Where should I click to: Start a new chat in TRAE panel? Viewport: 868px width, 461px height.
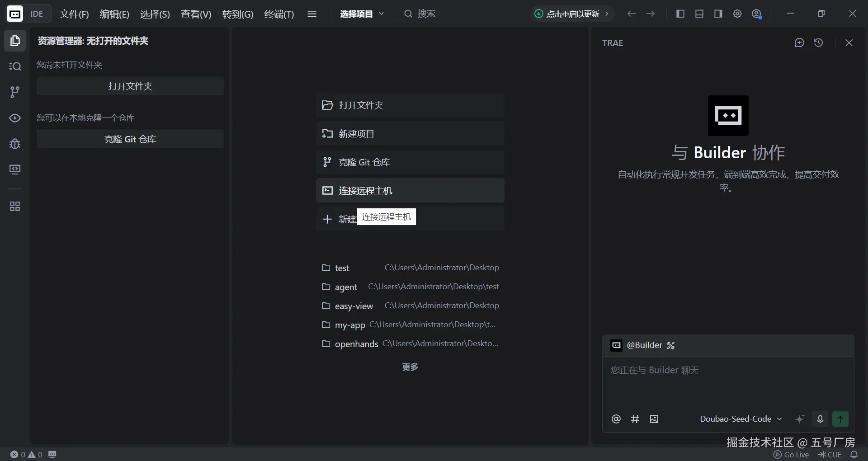[x=799, y=43]
